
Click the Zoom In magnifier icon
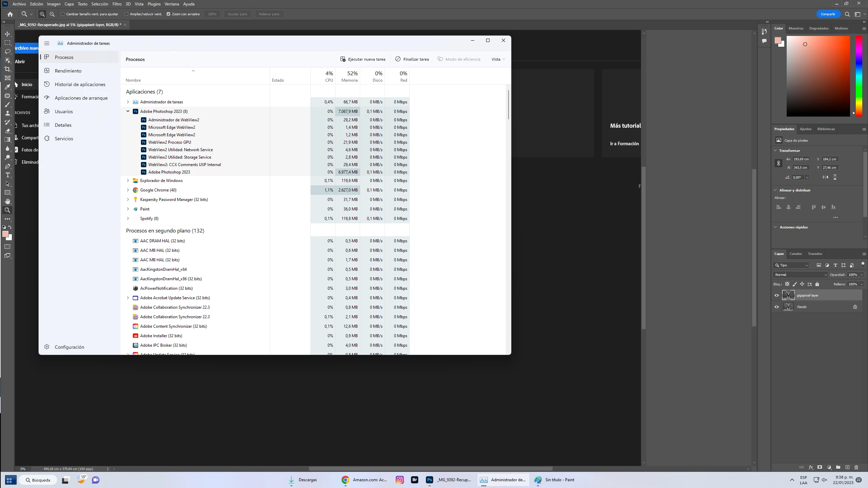[x=42, y=14]
